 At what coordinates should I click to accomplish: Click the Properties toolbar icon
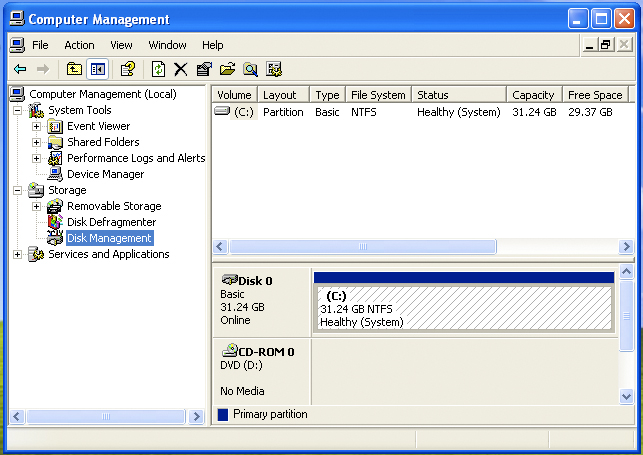pyautogui.click(x=204, y=69)
